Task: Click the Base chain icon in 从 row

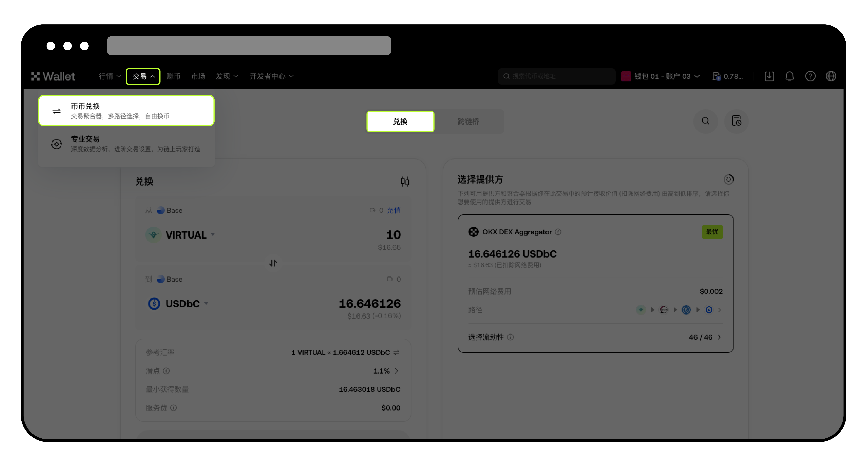Action: tap(161, 210)
